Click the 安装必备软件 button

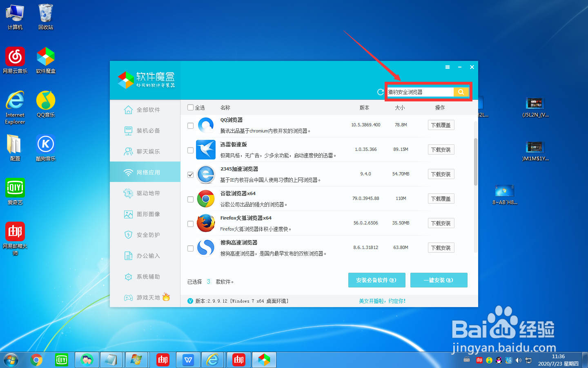coord(376,280)
